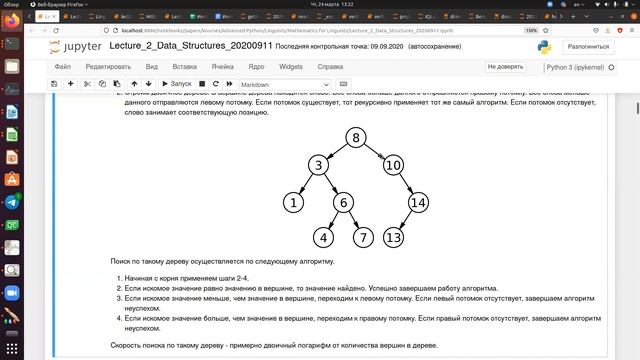Open the Справка menu

(330, 67)
